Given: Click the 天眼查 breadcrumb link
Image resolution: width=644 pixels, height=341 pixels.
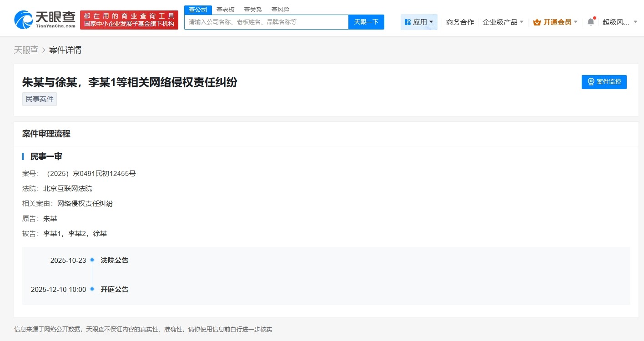Looking at the screenshot, I should coord(27,50).
